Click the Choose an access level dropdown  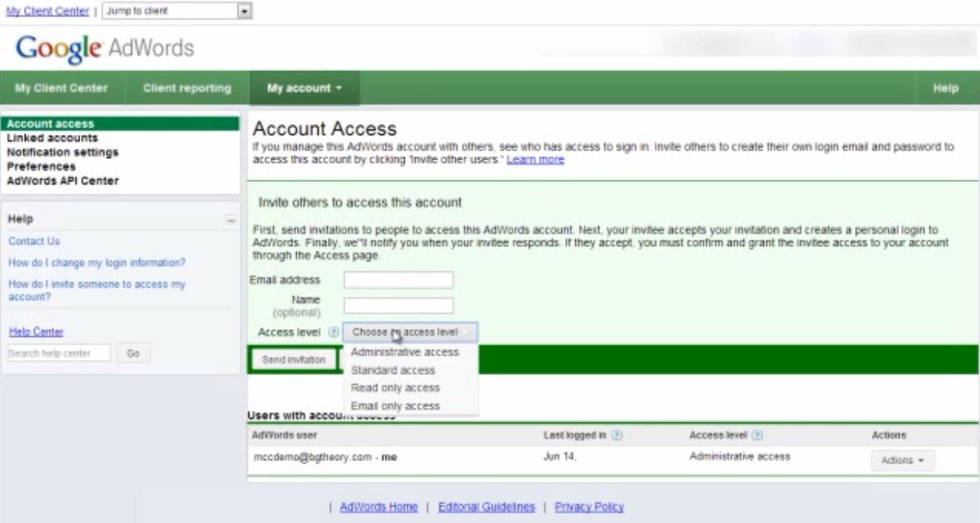(410, 332)
